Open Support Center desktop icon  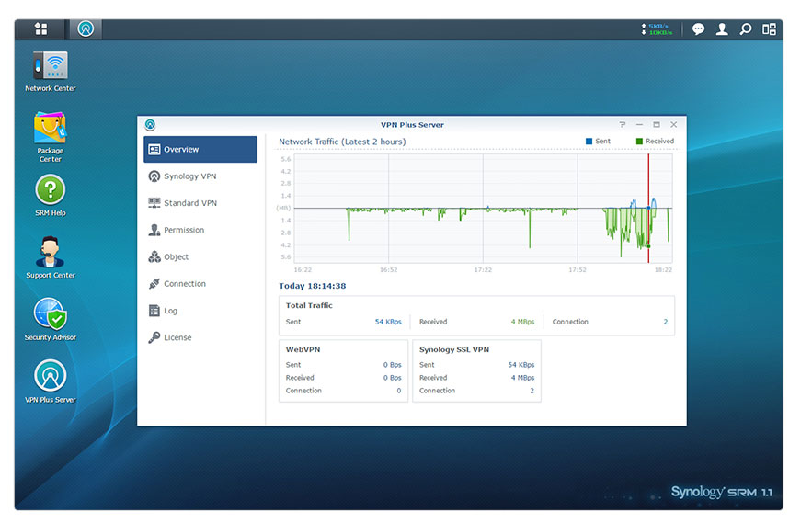coord(51,258)
